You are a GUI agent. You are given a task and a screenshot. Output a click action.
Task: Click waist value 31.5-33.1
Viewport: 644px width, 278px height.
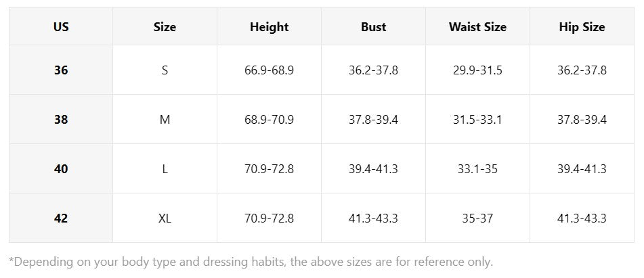477,119
